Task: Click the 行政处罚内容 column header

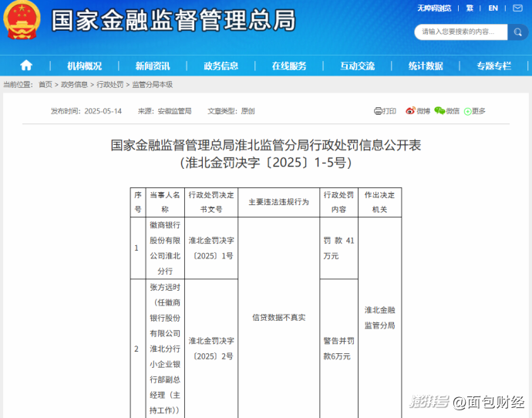Action: [338, 202]
